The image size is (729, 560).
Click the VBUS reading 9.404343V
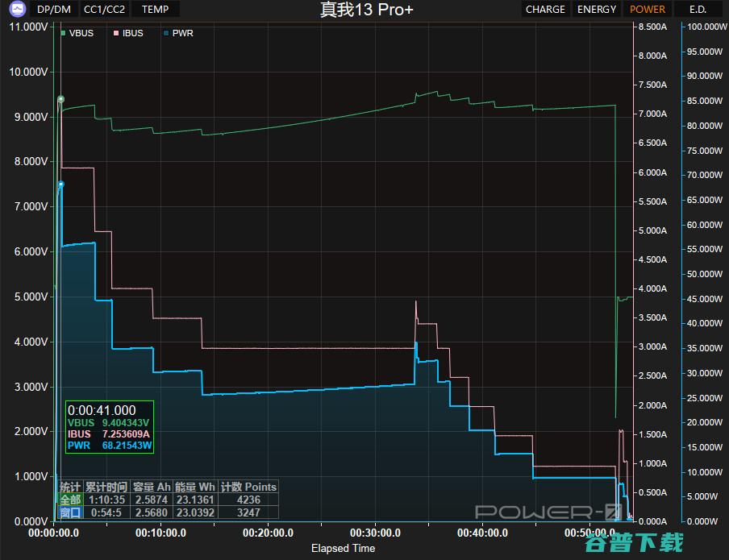pos(126,422)
